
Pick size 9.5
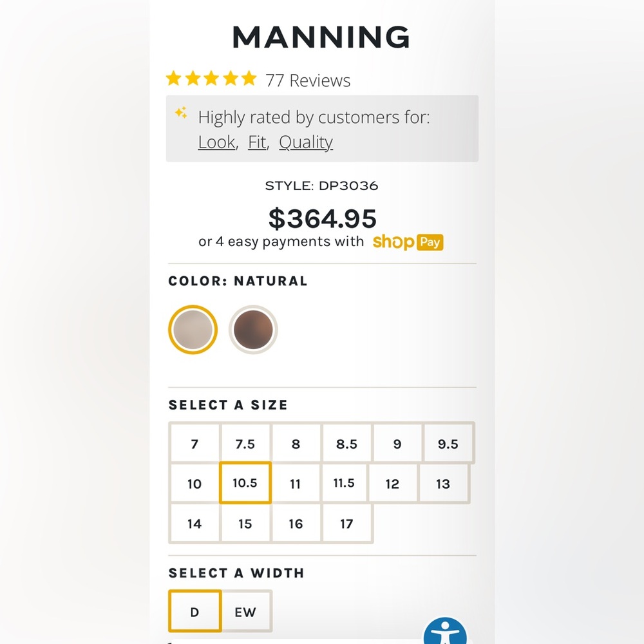click(x=448, y=444)
